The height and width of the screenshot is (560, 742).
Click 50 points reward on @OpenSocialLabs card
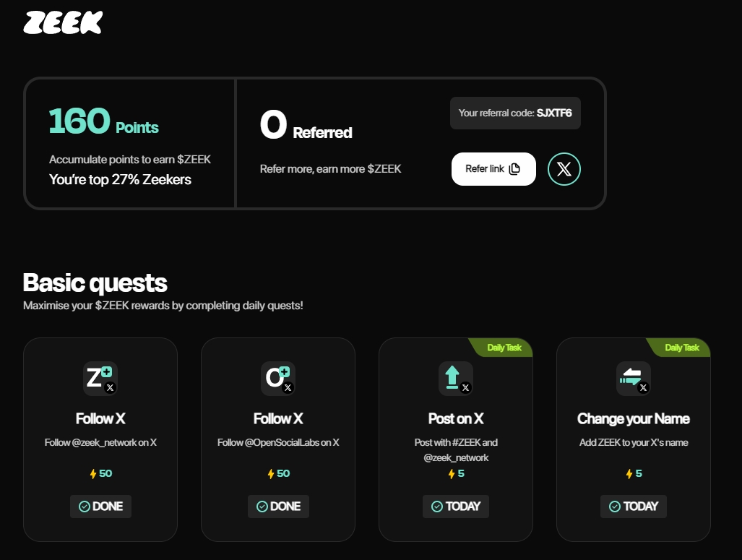tap(278, 473)
